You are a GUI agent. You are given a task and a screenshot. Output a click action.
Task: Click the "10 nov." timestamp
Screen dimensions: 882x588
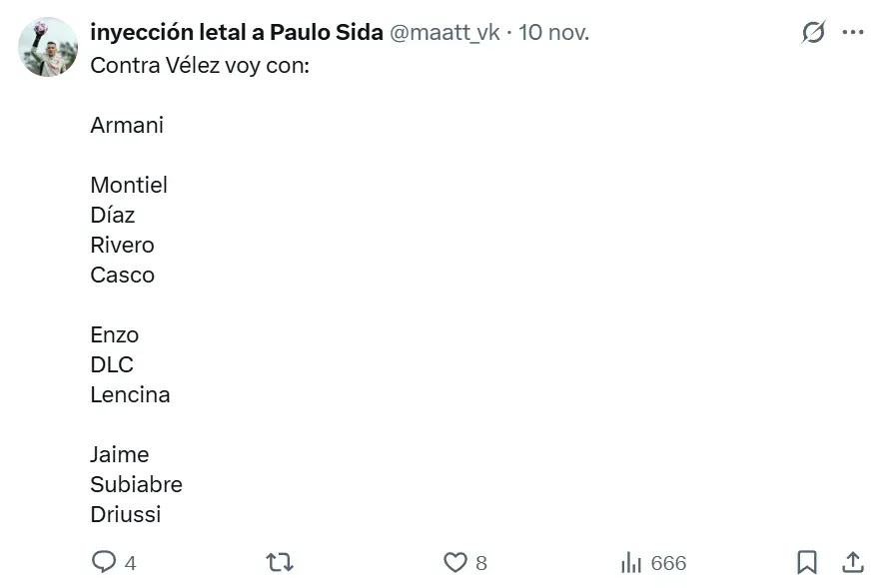pos(554,32)
